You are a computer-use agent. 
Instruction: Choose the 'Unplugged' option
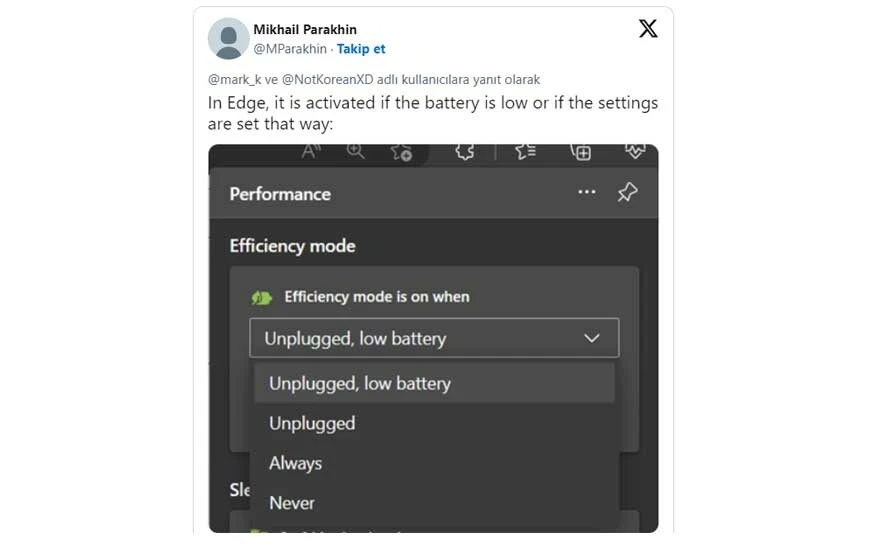click(x=312, y=423)
